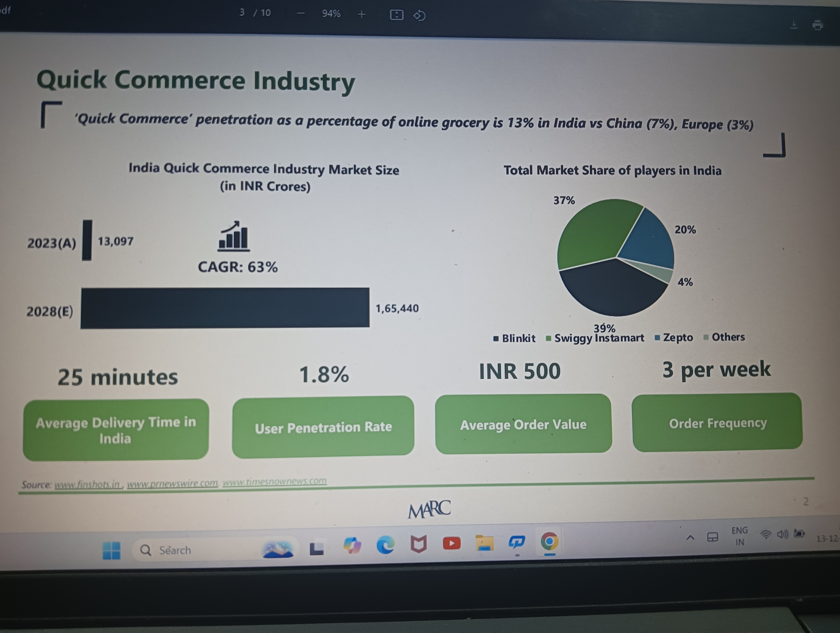Click the Google Chrome taskbar icon

(549, 542)
